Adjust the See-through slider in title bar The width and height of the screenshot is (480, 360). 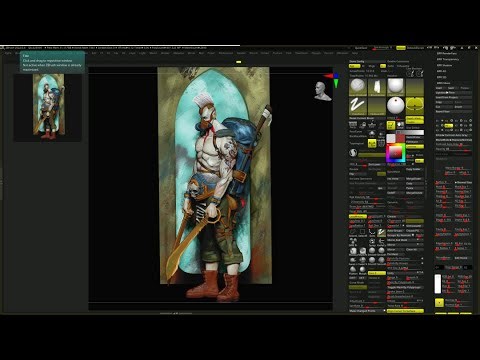click(383, 48)
